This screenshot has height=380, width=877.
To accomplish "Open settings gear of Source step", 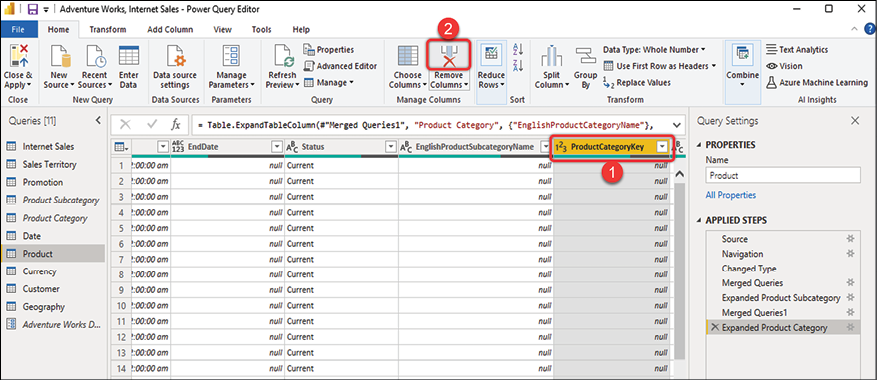I will (x=851, y=238).
